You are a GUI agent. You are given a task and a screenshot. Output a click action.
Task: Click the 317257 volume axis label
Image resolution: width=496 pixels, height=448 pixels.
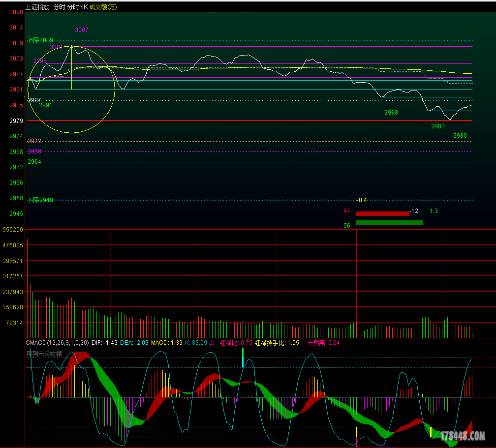tap(13, 276)
